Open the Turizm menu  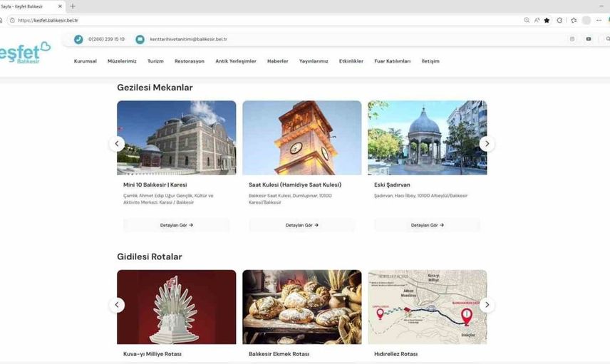155,61
